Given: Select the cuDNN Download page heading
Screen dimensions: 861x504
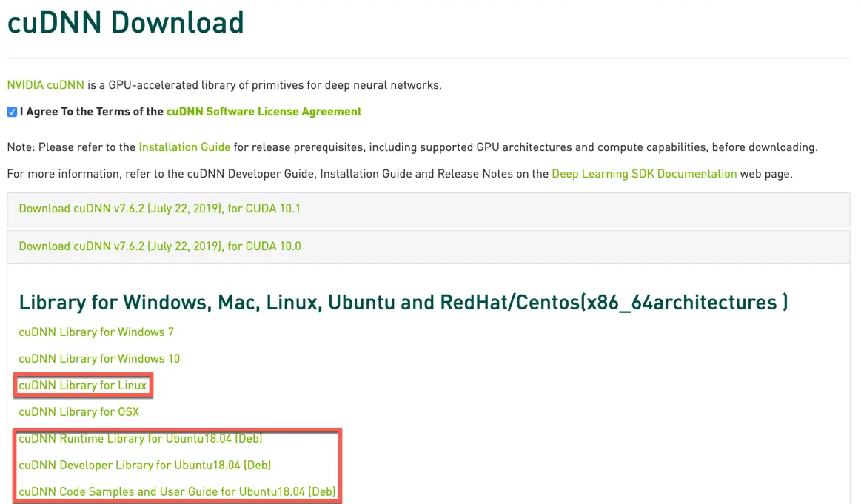Looking at the screenshot, I should [126, 22].
